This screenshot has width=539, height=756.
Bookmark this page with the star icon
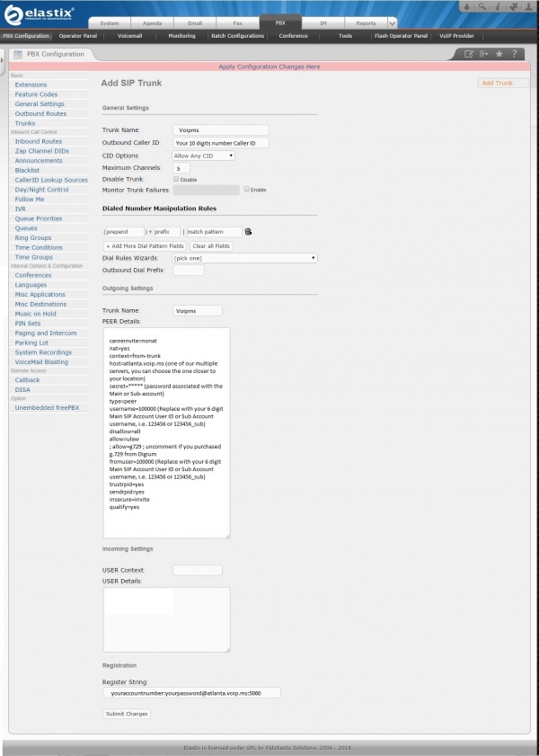tap(499, 54)
